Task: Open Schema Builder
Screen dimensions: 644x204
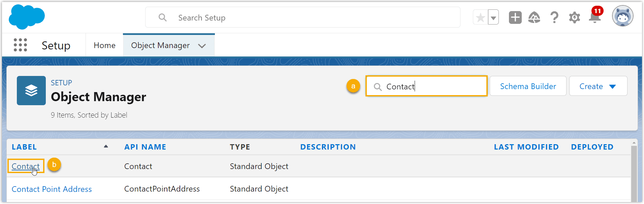Action: click(528, 86)
